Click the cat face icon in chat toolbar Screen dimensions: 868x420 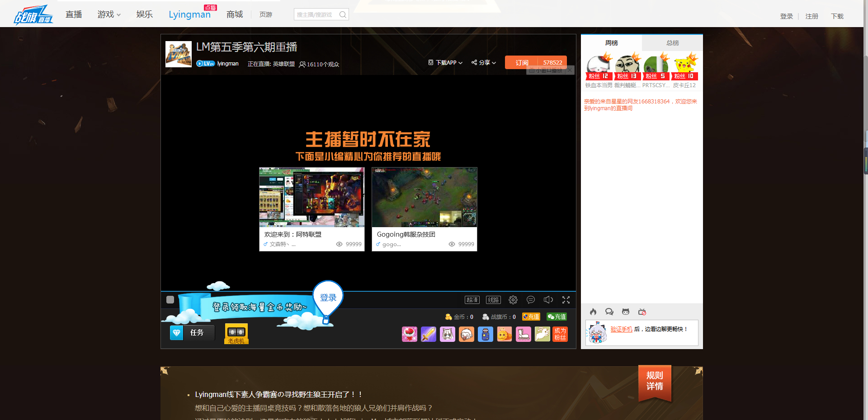[626, 312]
